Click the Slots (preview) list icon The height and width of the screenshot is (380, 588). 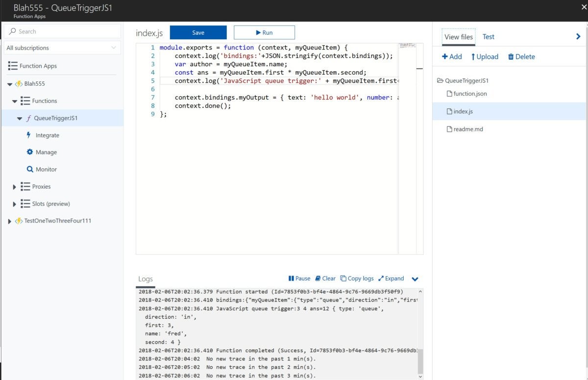[x=25, y=203]
